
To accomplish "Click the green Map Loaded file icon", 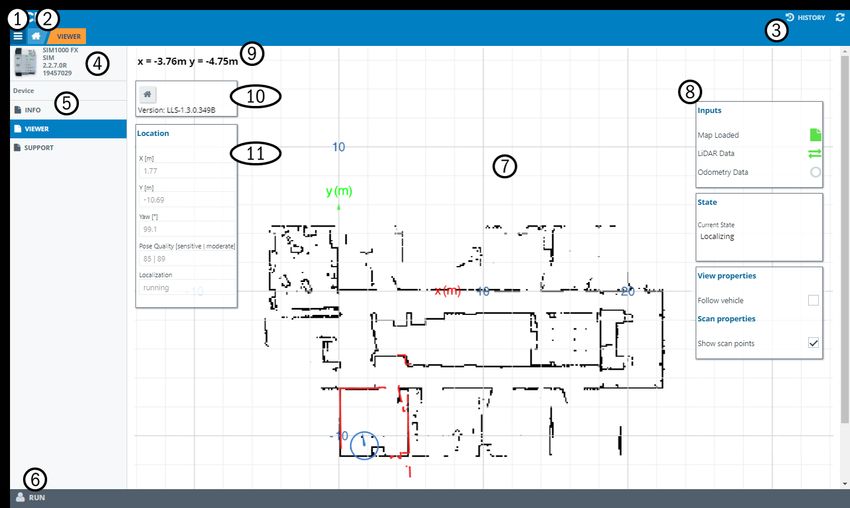I will click(x=815, y=134).
